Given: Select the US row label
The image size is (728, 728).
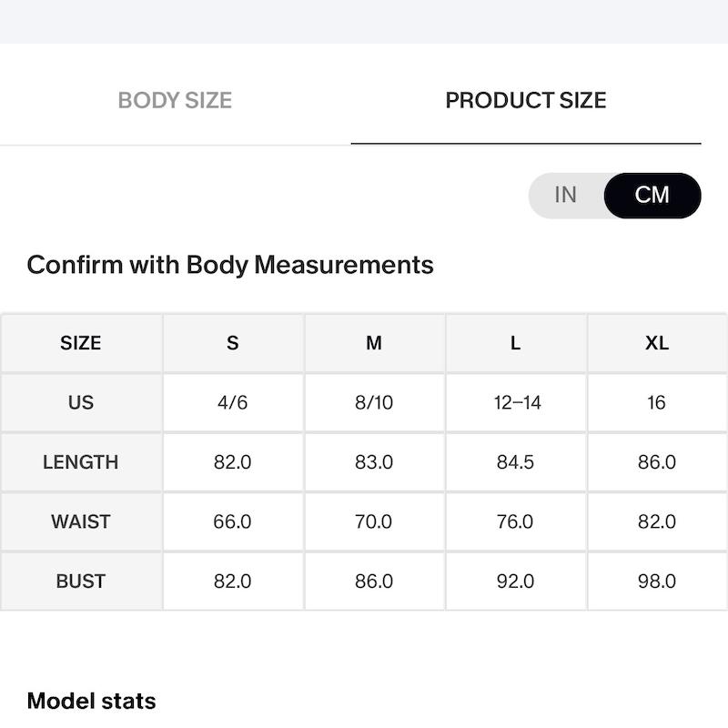Looking at the screenshot, I should pyautogui.click(x=81, y=402).
